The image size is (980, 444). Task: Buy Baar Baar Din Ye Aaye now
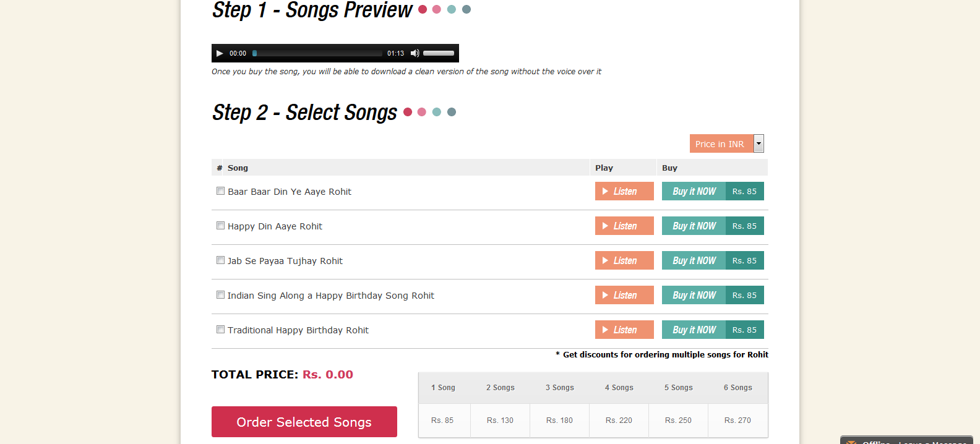(694, 191)
